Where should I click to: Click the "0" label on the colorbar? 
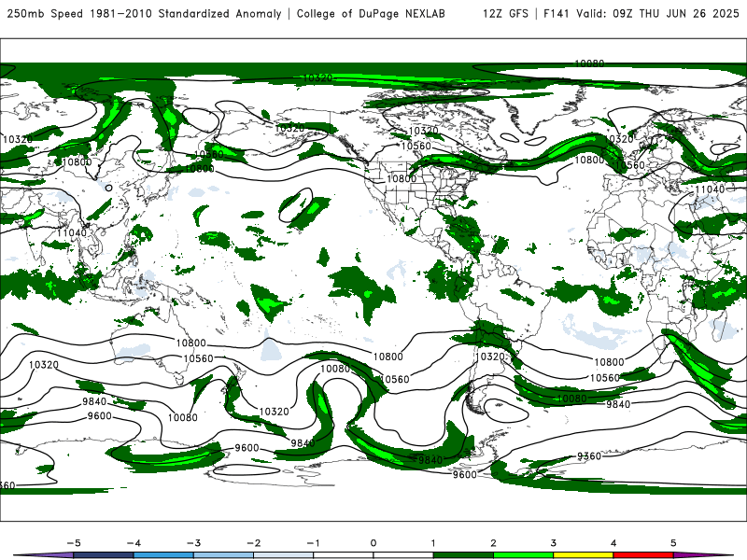(373, 543)
